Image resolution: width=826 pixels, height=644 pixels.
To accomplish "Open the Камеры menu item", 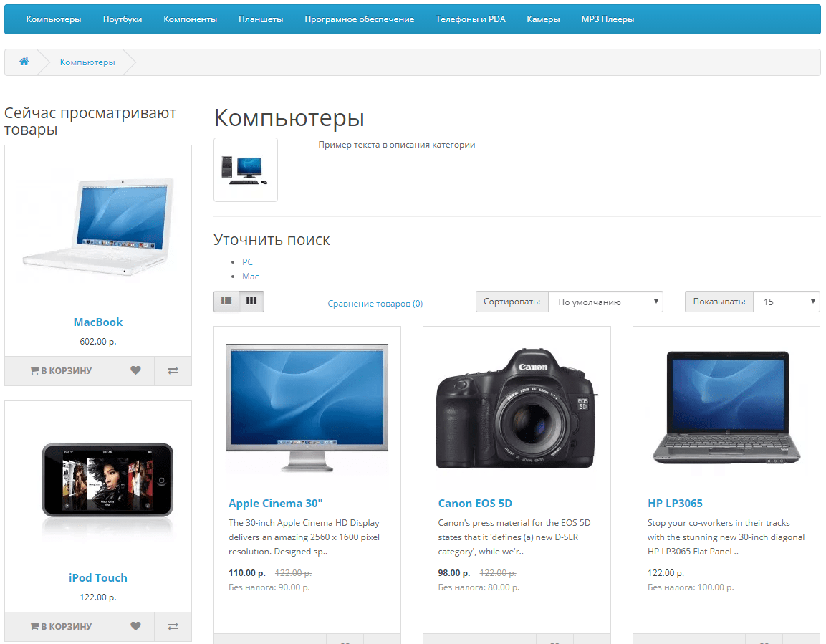I will [543, 19].
